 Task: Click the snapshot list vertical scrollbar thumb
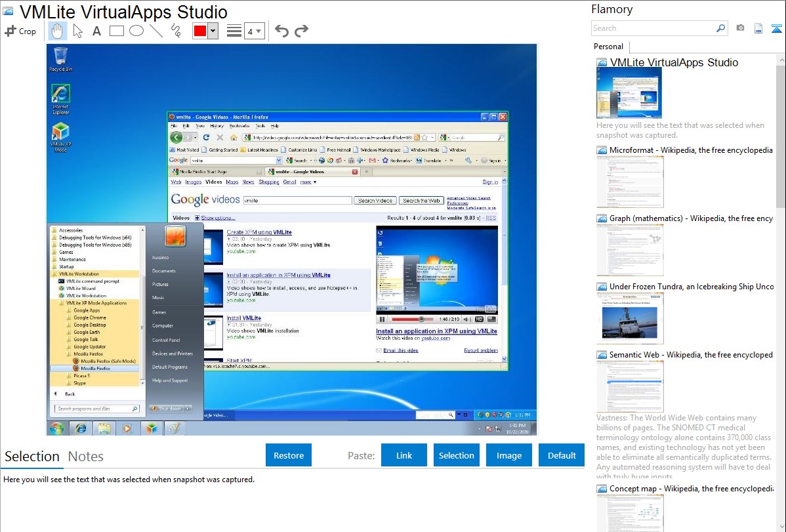coord(781,136)
